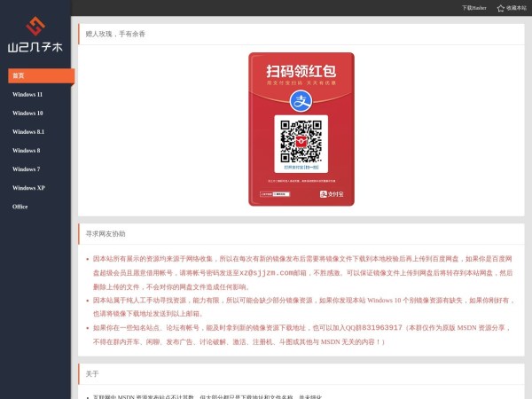Screen dimensions: 532x399
Task: Click the QR code in the red envelope image
Action: coord(301,140)
